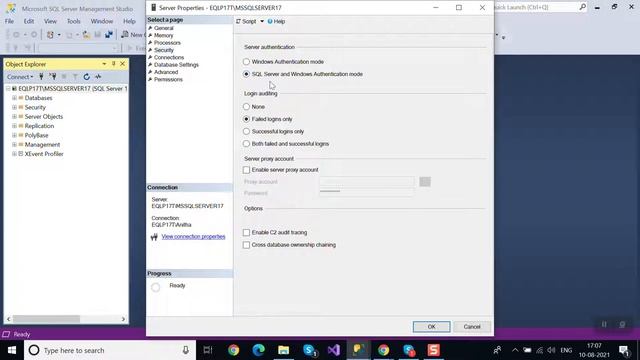Collapse EQLP17T\MSSQLSERVER17 server node
This screenshot has width=640, height=360.
[8, 89]
